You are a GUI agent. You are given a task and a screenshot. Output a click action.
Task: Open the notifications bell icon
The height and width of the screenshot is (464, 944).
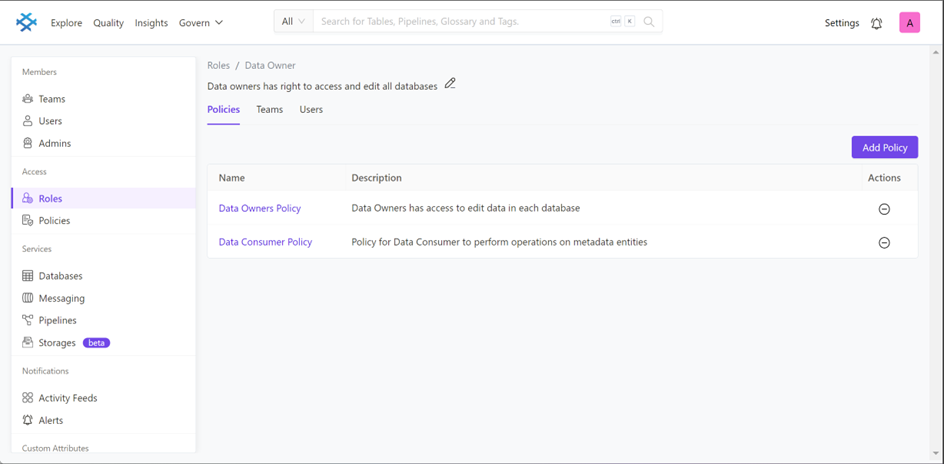pos(876,23)
